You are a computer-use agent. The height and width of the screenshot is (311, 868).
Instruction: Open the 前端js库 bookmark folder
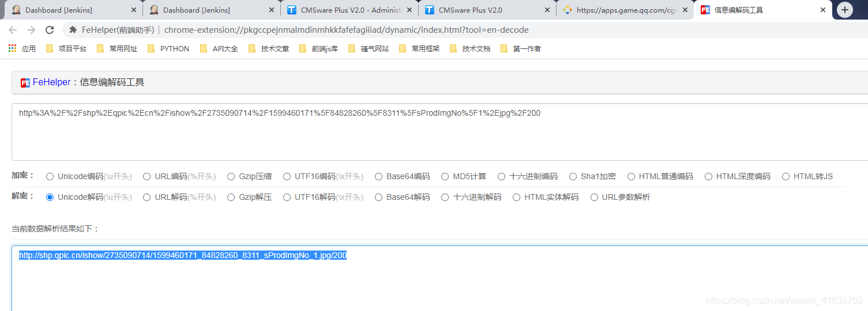[318, 49]
